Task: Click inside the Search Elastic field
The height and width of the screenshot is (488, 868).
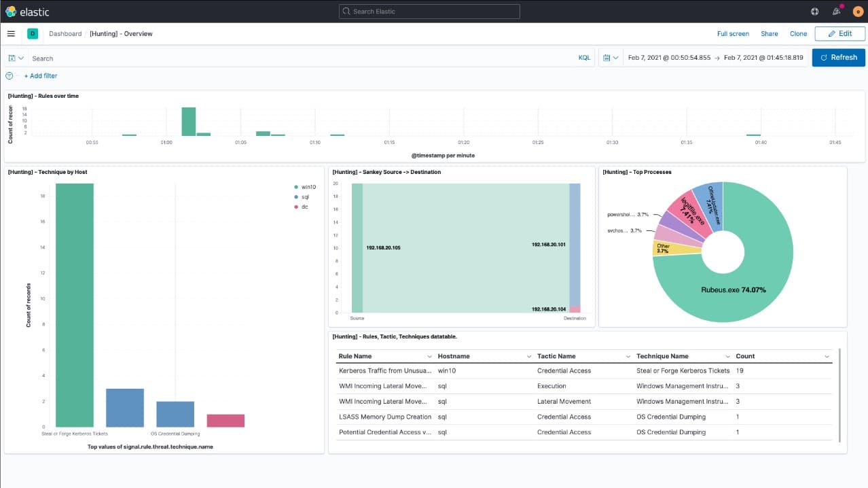Action: point(429,11)
